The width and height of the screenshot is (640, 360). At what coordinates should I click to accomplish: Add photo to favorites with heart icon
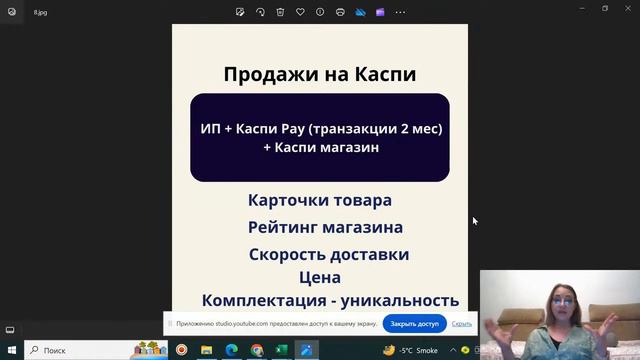[x=300, y=12]
